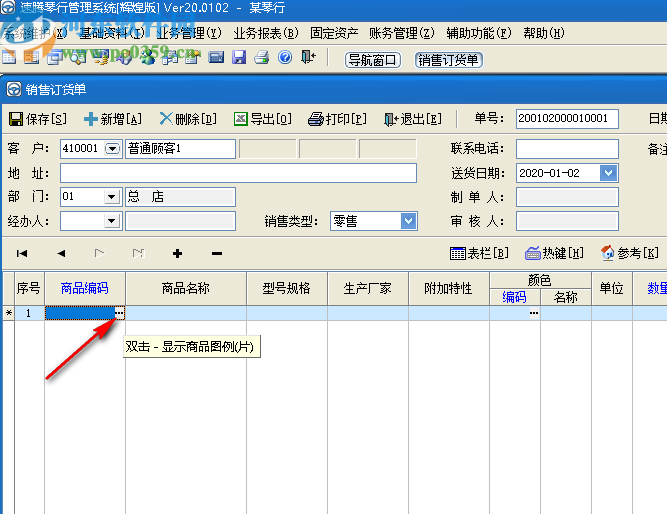Click the exit door icon in main toolbar
The height and width of the screenshot is (514, 667).
(x=308, y=57)
